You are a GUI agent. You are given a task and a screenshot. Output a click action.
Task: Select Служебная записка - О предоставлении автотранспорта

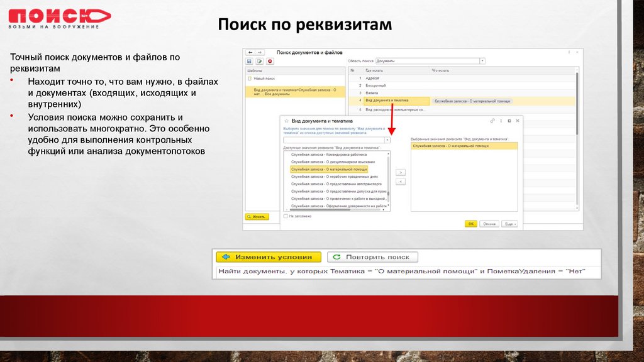[336, 184]
